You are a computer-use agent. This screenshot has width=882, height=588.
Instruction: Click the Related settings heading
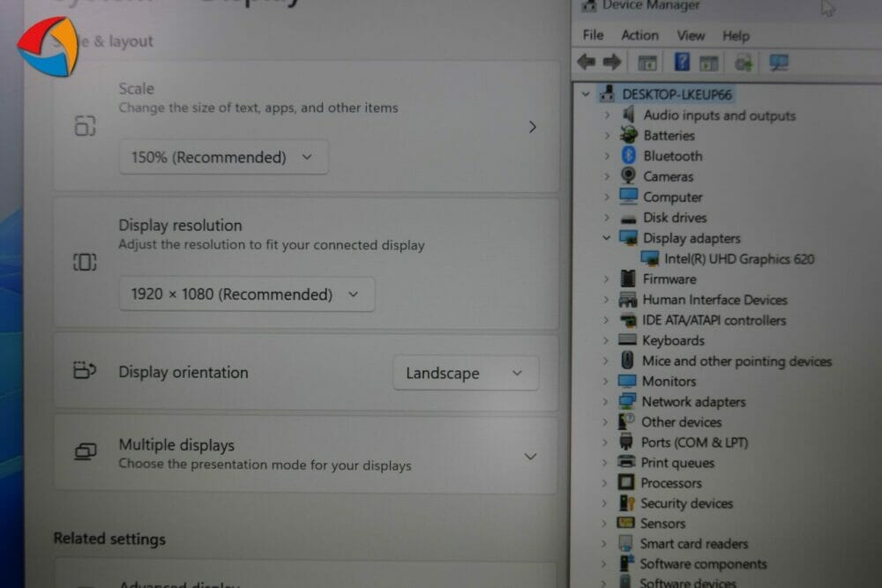click(x=109, y=539)
